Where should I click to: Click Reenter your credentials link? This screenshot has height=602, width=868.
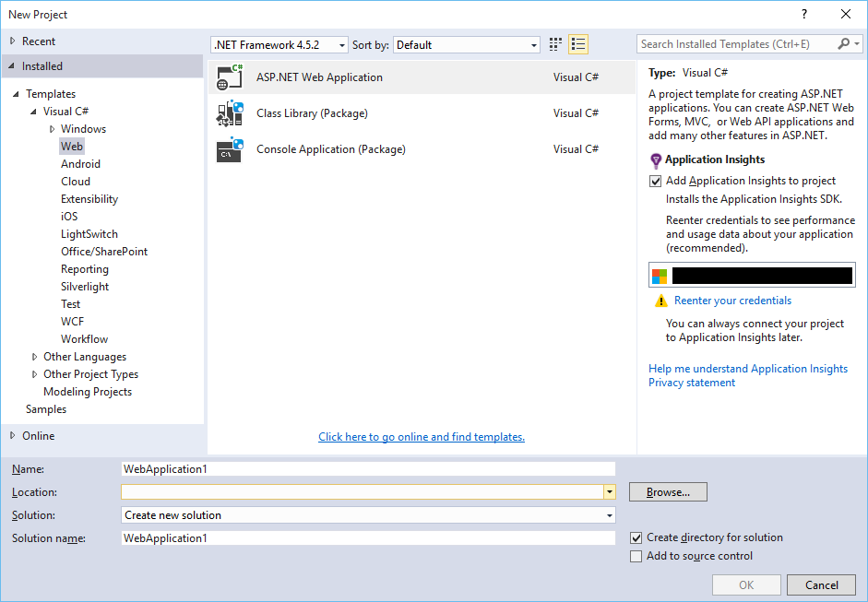click(732, 301)
